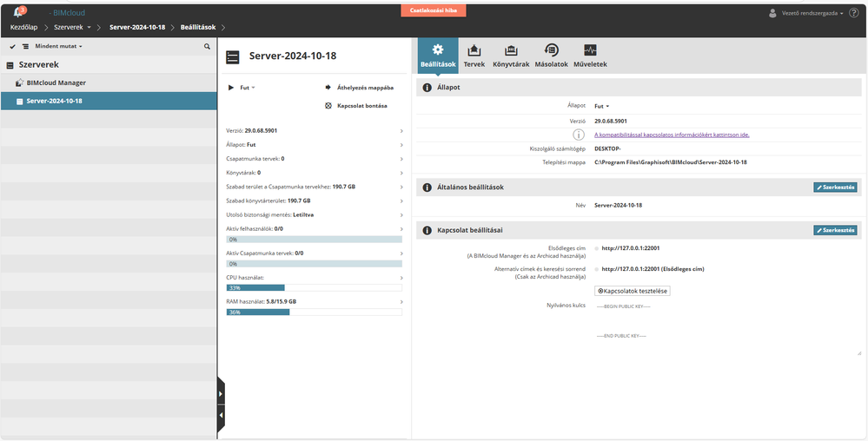Click the server icon next to Server-2024-10-18 title
This screenshot has width=868, height=441.
pos(233,56)
